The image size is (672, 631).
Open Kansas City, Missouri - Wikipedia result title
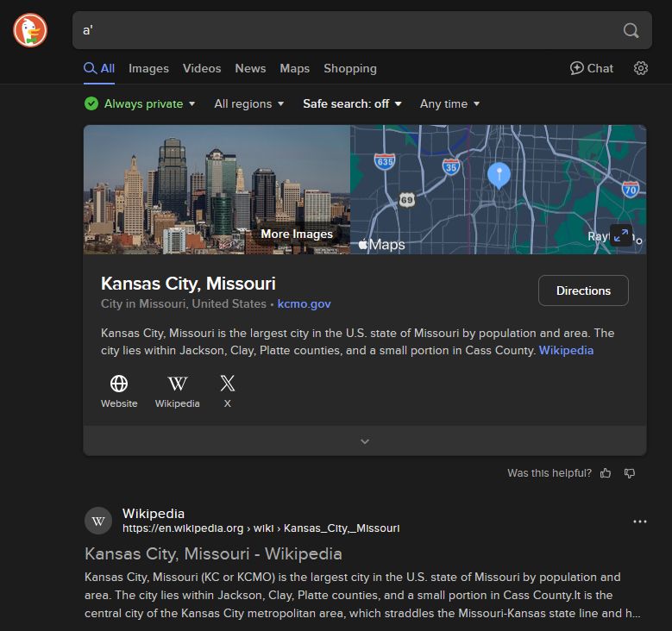213,554
